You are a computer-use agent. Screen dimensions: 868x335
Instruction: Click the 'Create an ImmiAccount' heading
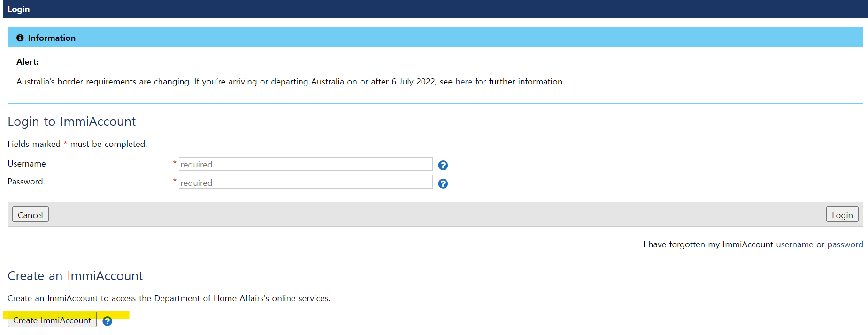tap(75, 276)
